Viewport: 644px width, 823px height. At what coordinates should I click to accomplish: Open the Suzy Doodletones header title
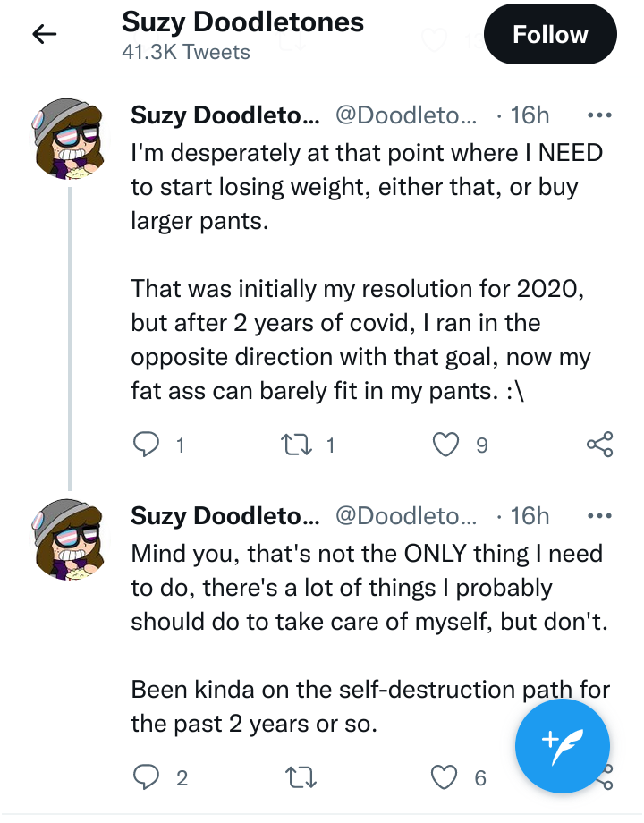click(242, 22)
